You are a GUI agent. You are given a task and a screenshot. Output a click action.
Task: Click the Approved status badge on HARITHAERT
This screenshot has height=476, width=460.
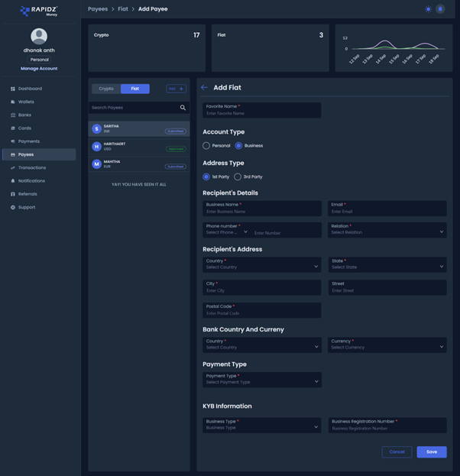(x=176, y=149)
